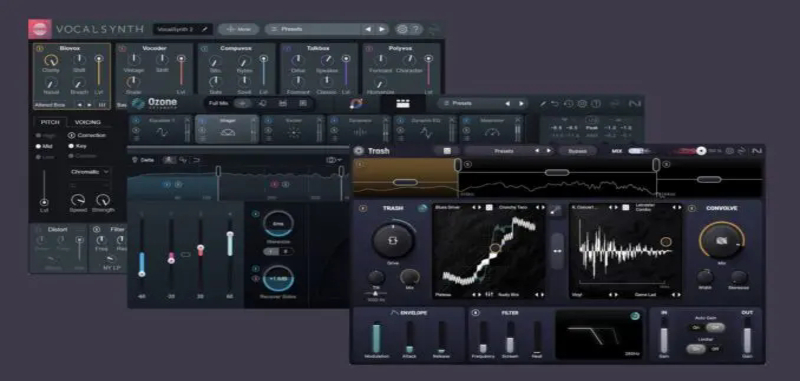This screenshot has width=800, height=381.
Task: Select next style after Blues Driver
Action: tap(480, 208)
